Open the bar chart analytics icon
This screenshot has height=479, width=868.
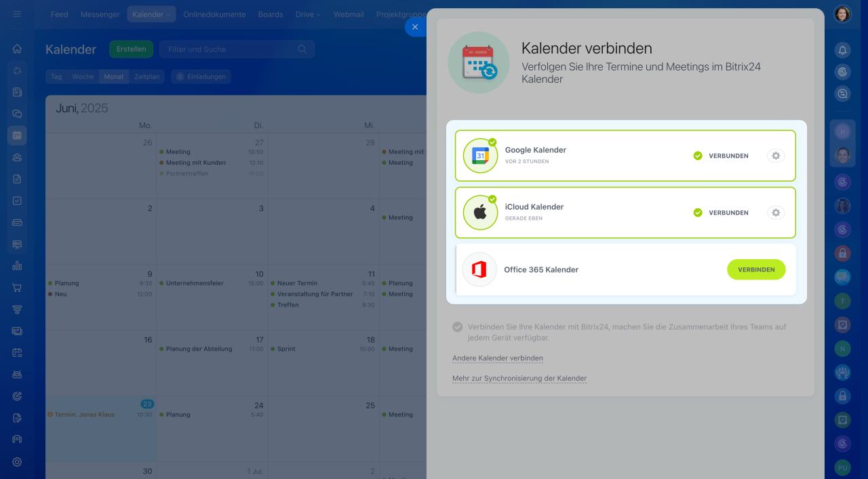click(17, 266)
